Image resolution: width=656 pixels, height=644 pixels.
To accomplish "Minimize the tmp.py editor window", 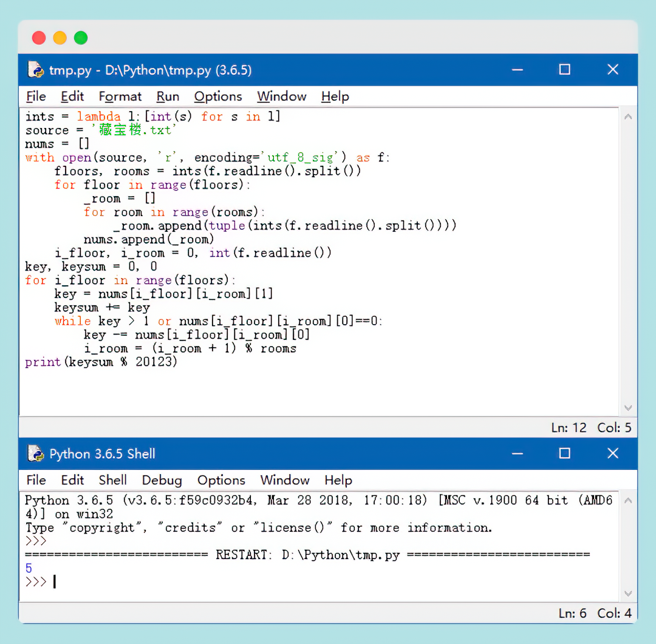I will coord(518,69).
